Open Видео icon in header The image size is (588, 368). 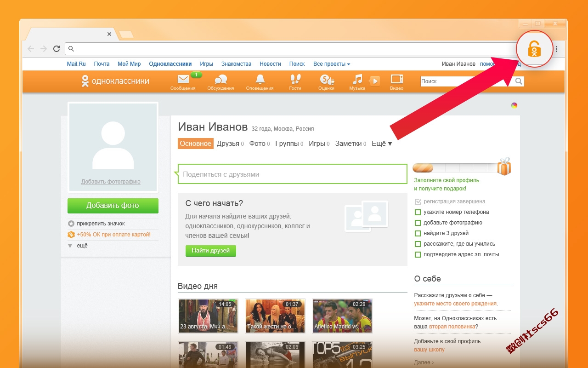click(x=396, y=79)
